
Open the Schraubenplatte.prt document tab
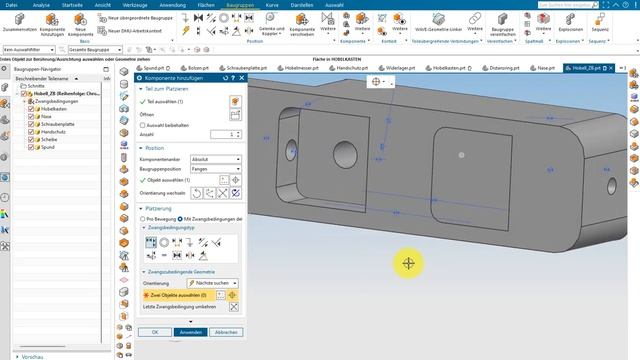tap(243, 68)
